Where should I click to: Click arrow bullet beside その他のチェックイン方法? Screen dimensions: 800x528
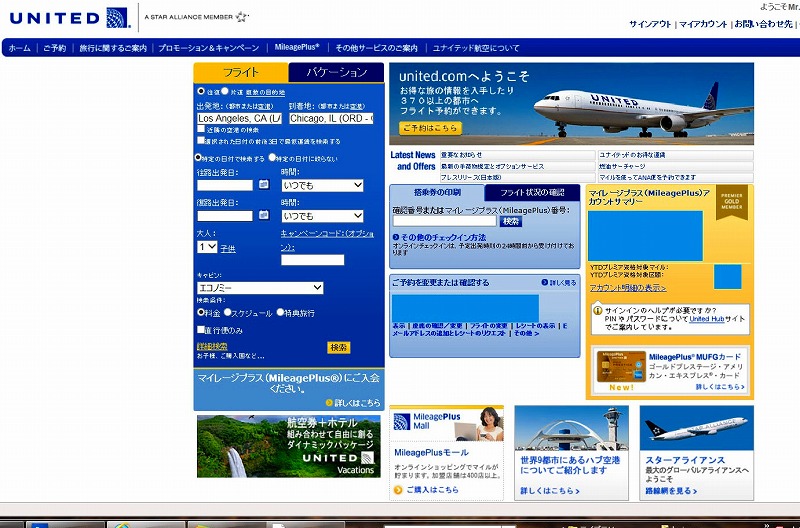(396, 237)
